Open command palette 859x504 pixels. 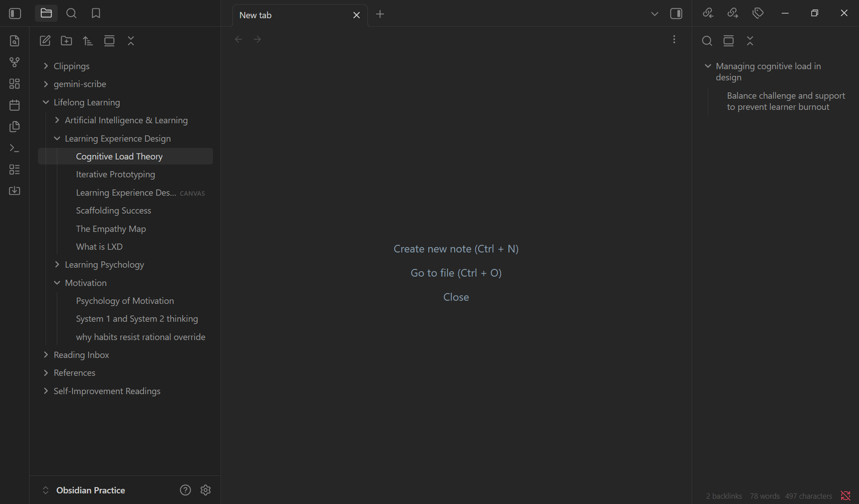tap(15, 148)
